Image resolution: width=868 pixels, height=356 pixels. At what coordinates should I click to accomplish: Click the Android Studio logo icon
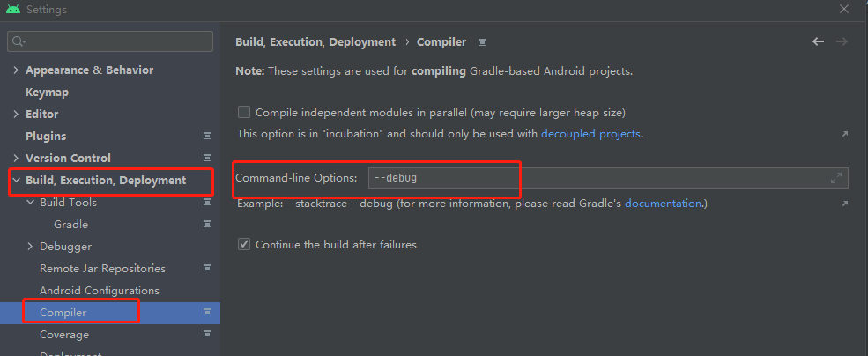click(x=13, y=10)
